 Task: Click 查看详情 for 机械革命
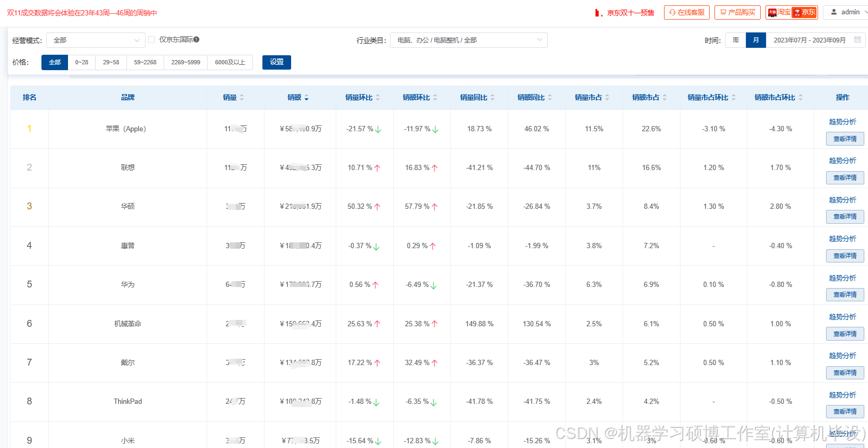click(845, 334)
